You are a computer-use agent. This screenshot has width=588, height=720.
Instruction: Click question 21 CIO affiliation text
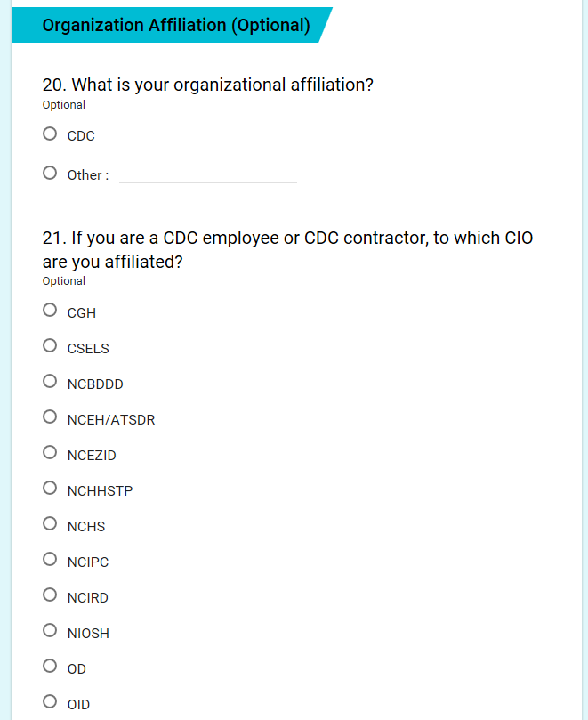tap(287, 250)
